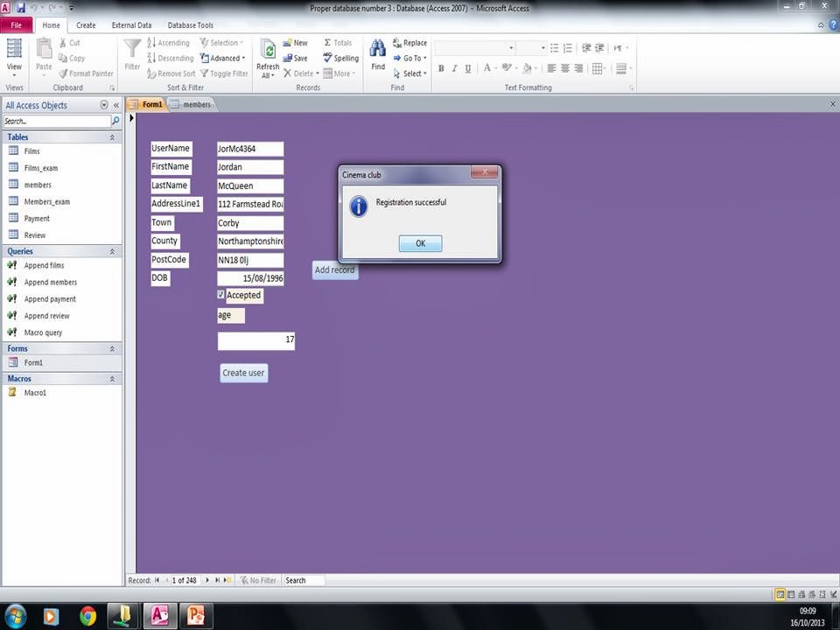Click the Copy command
This screenshot has width=840, height=630.
click(x=71, y=58)
